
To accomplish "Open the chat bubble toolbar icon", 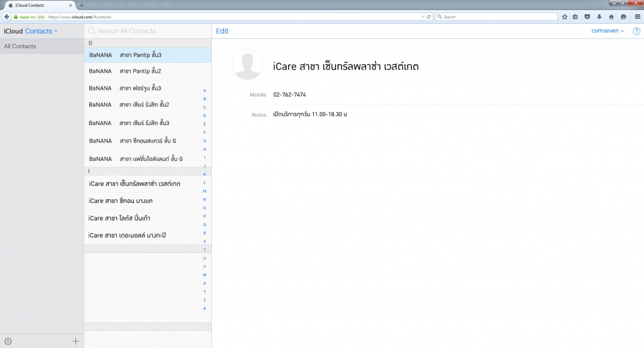I will click(623, 17).
